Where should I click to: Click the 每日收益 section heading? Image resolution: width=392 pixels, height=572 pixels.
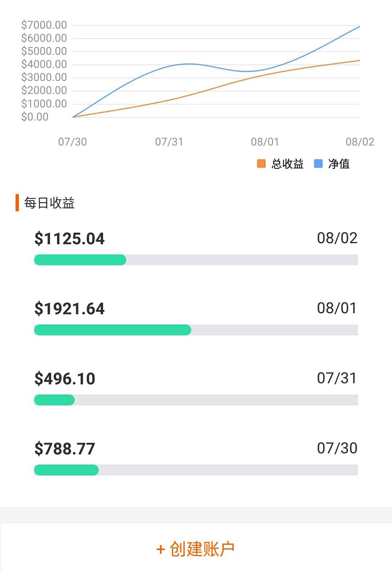click(49, 203)
